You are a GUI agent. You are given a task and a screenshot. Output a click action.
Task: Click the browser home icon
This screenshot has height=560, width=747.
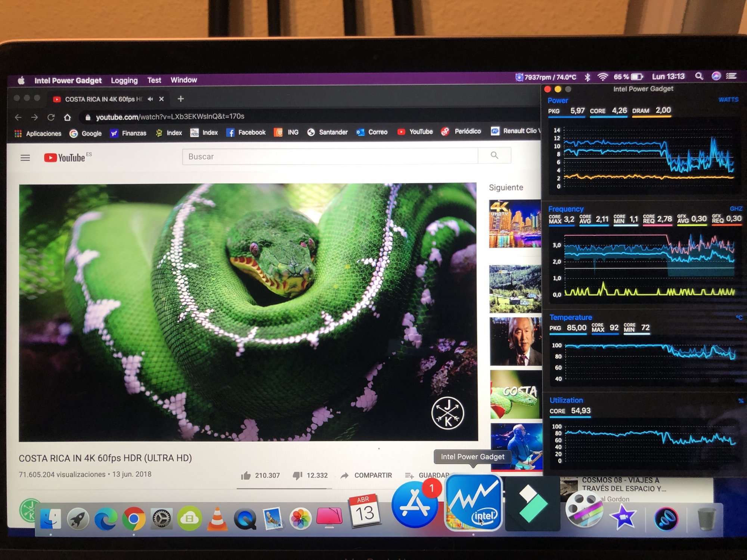click(x=67, y=117)
